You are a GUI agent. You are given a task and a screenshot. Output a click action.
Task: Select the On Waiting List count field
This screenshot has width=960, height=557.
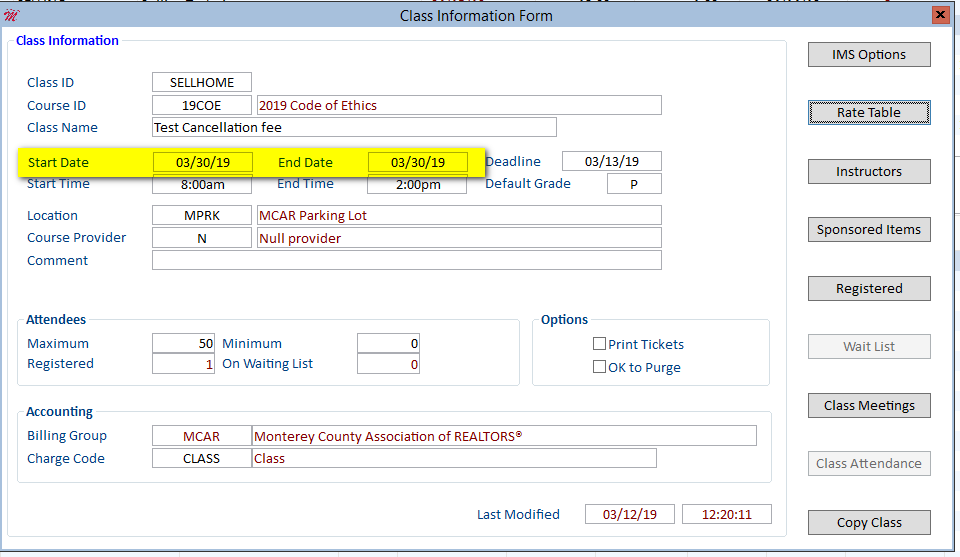pyautogui.click(x=388, y=364)
